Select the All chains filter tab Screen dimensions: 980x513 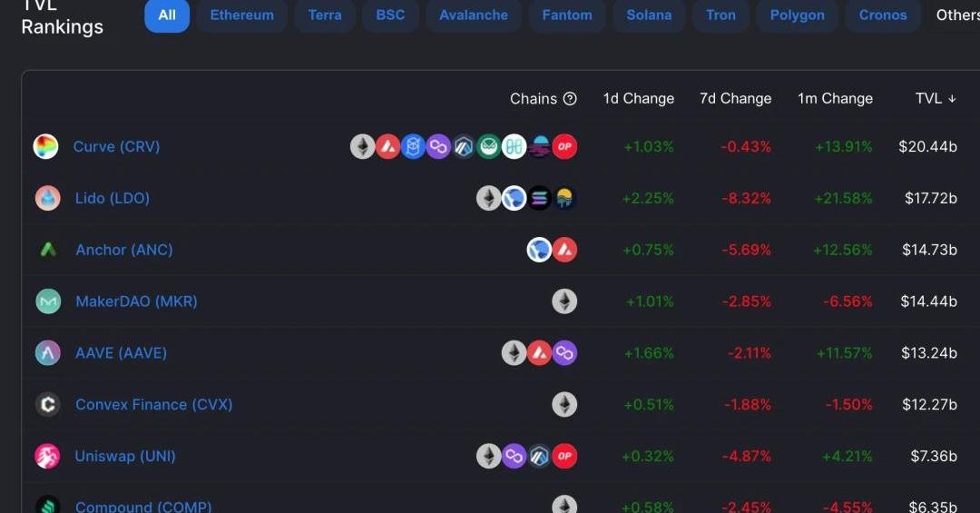(167, 15)
